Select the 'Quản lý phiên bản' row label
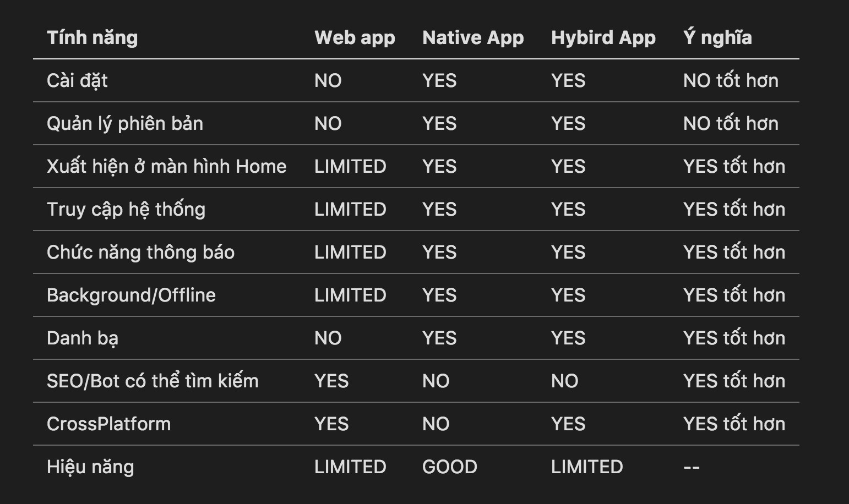Screen dimensions: 849x504 tap(125, 123)
